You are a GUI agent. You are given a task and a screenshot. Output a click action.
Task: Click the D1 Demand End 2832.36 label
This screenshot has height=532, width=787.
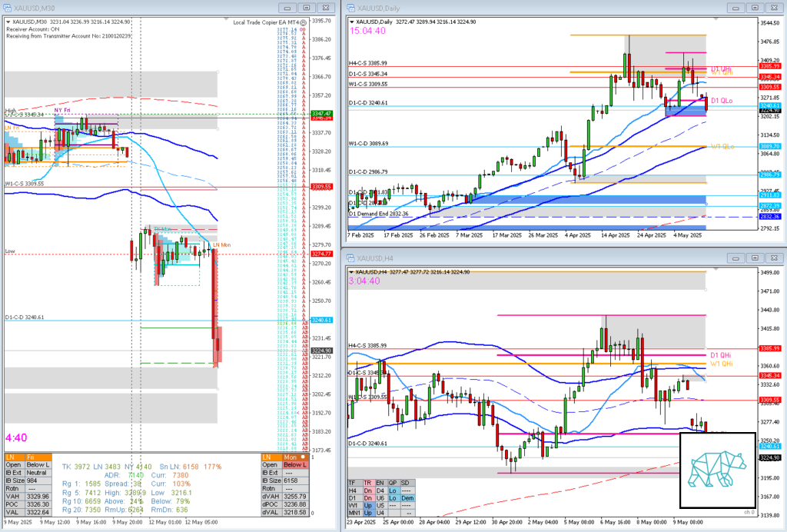(378, 214)
